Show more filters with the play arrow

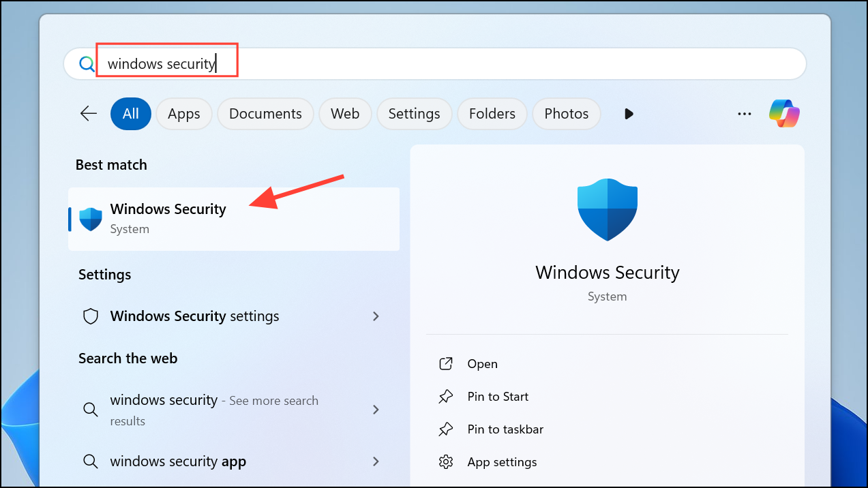(629, 114)
